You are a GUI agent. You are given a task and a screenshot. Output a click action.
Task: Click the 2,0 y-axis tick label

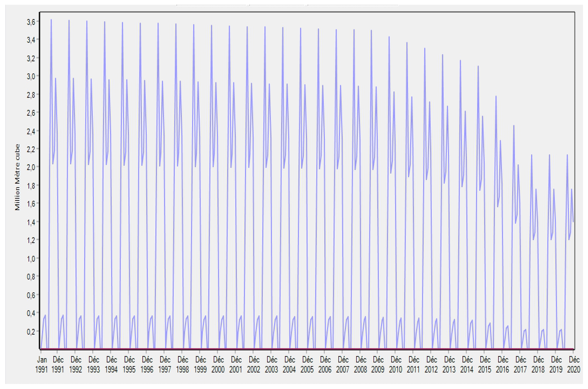pyautogui.click(x=31, y=167)
